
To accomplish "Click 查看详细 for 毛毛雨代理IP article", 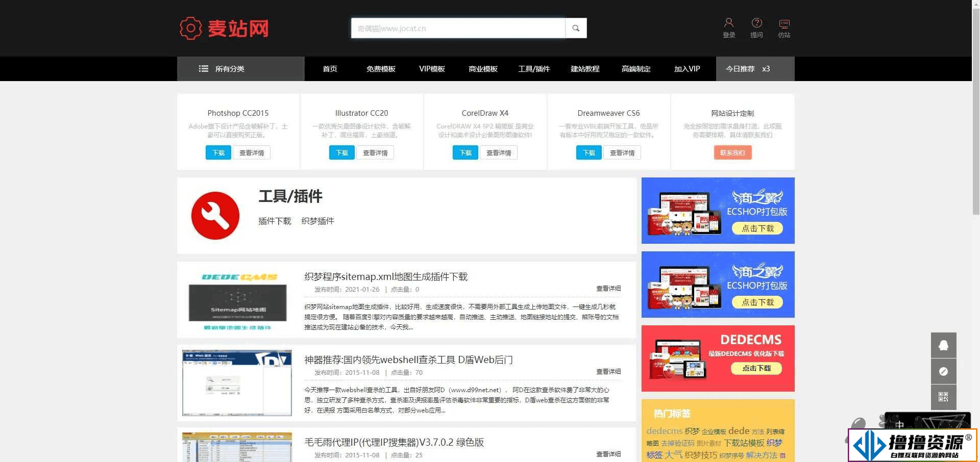I will (x=608, y=454).
